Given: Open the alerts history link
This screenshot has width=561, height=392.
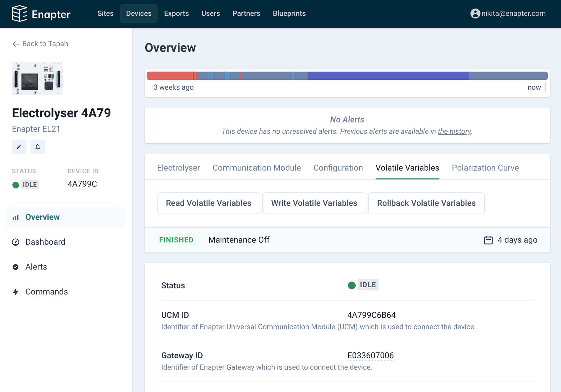Looking at the screenshot, I should [x=454, y=131].
